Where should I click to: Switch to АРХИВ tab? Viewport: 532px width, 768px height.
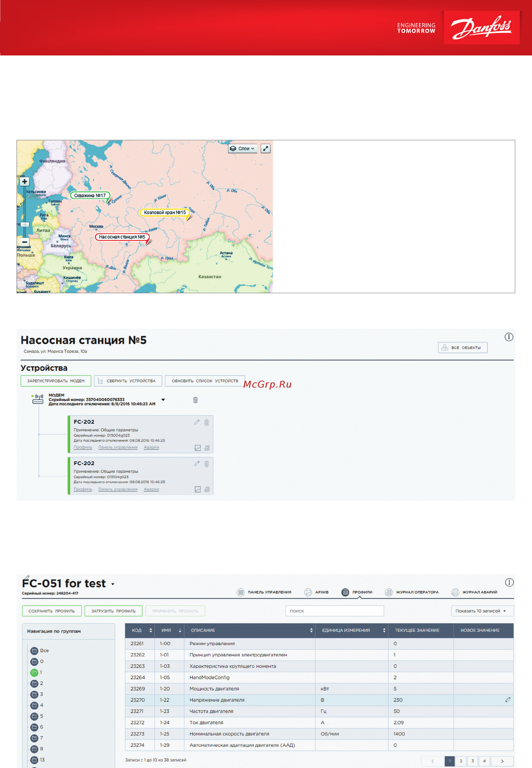[x=316, y=592]
